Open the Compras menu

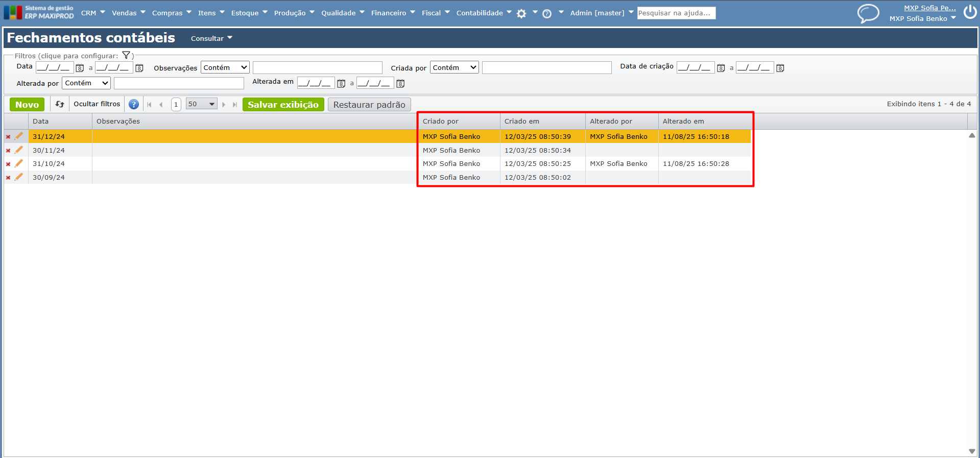pos(172,13)
